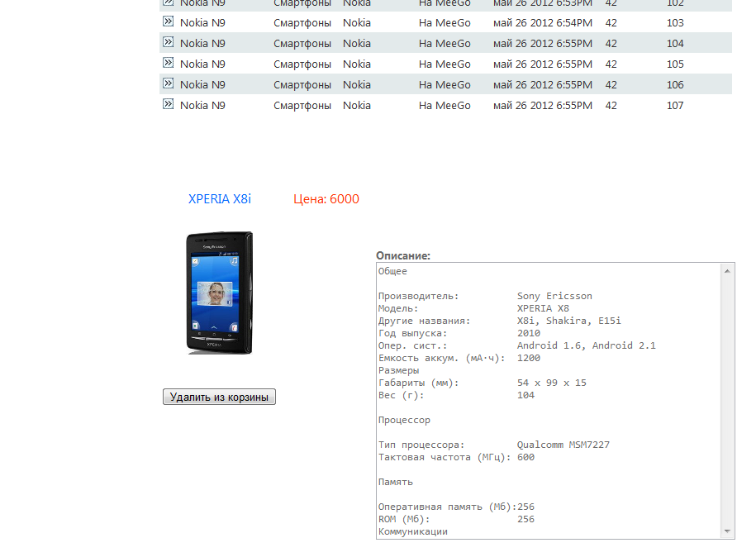Click the 6:55PM date in row 106
Viewport: 756px width, 557px height.
click(x=543, y=85)
